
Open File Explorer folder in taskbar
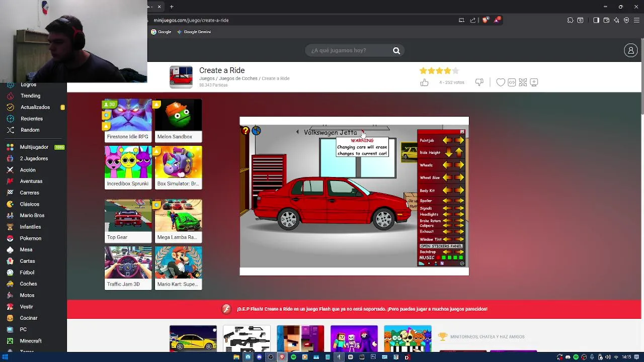236,357
